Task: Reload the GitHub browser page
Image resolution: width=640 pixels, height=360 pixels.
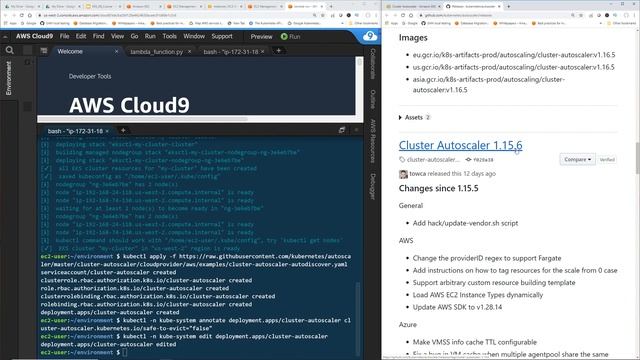Action: pos(403,15)
